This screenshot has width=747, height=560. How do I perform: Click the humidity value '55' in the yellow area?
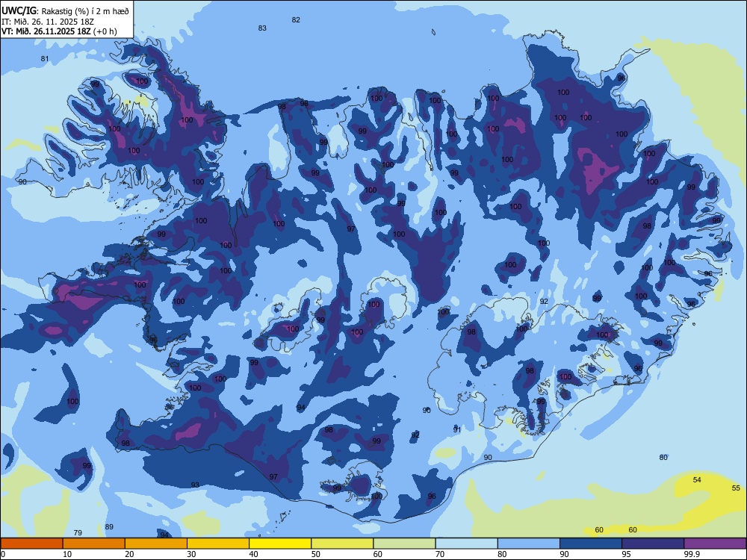pos(736,488)
